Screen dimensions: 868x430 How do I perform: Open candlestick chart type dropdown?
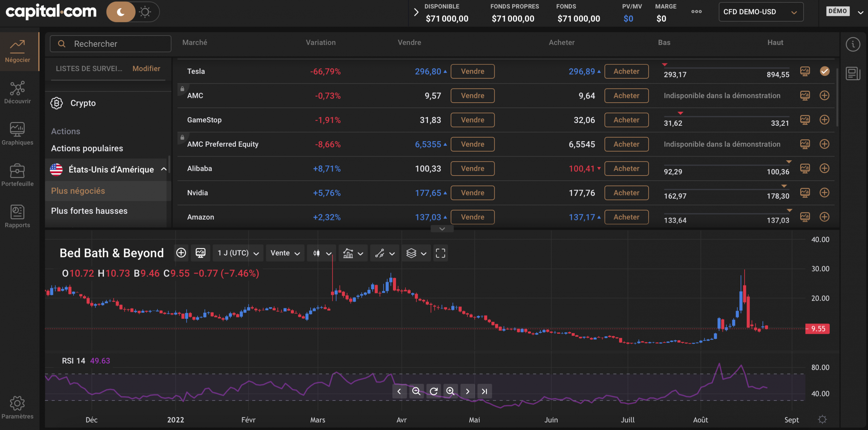coord(321,253)
